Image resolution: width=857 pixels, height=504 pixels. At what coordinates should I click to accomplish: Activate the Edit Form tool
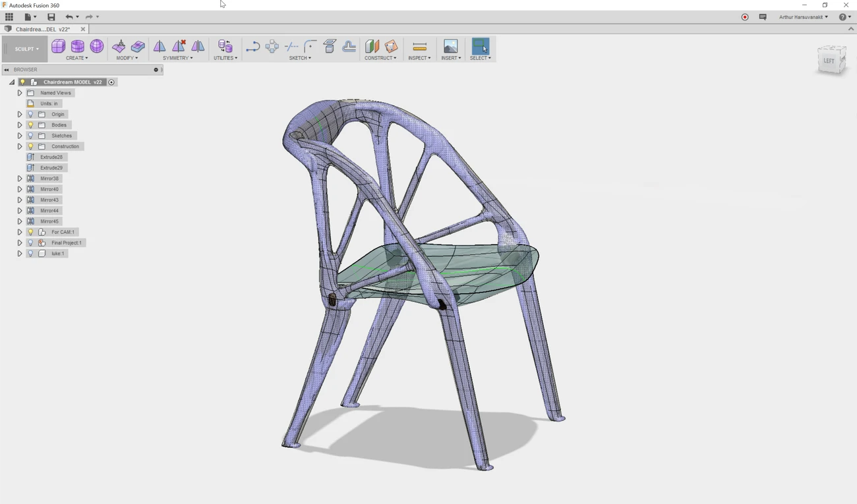point(119,46)
